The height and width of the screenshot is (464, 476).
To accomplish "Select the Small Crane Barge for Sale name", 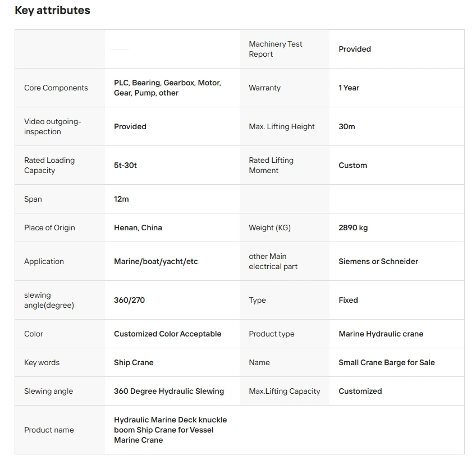I will click(386, 362).
